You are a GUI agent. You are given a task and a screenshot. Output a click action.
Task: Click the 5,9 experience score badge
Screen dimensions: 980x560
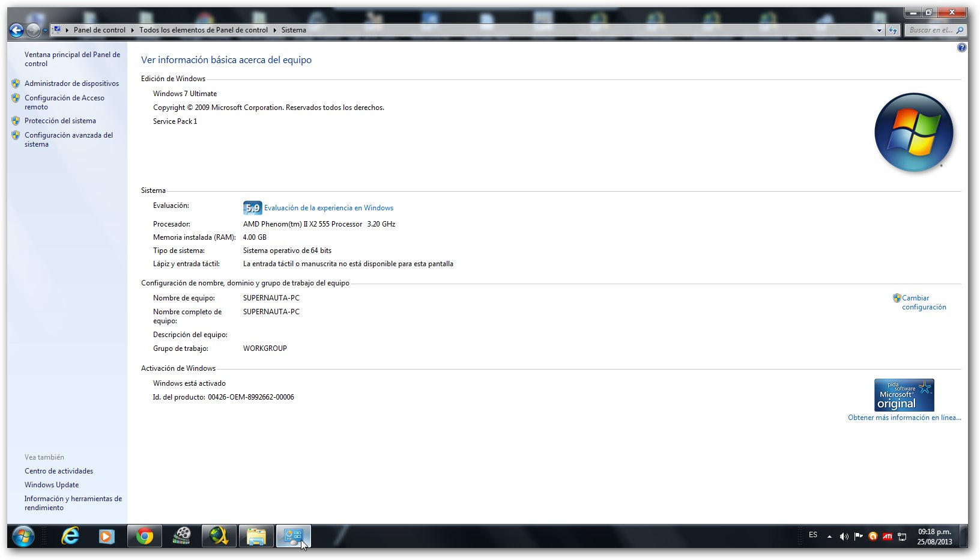(252, 208)
